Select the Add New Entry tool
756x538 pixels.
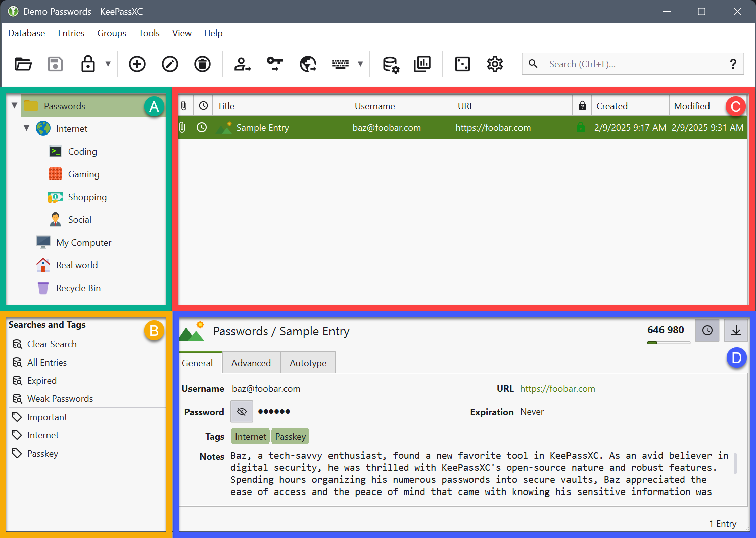(x=137, y=64)
